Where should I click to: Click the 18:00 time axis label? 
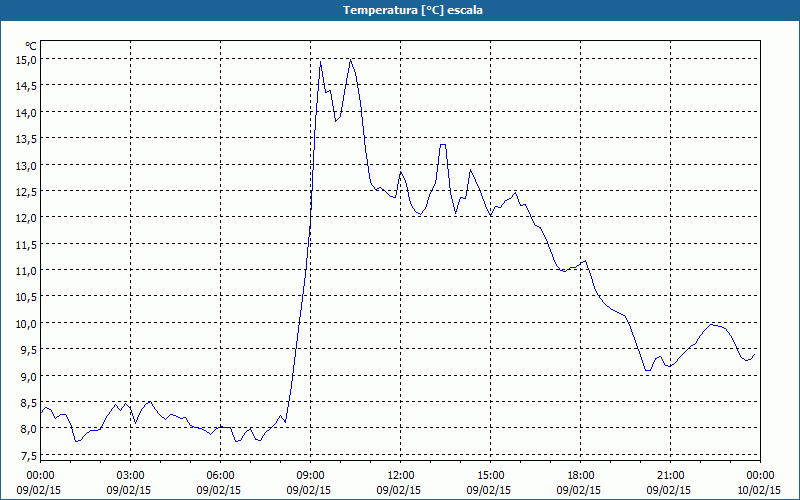(581, 476)
